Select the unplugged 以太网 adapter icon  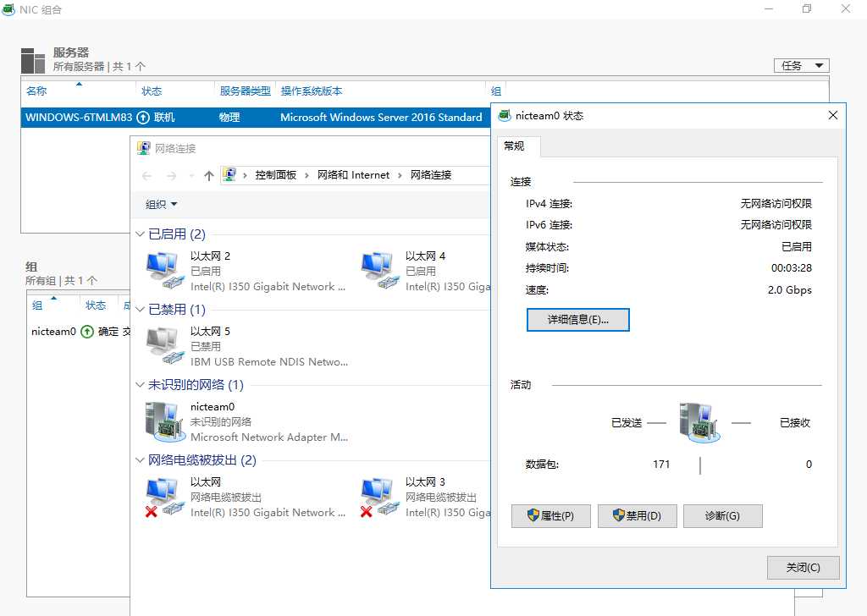(x=164, y=496)
